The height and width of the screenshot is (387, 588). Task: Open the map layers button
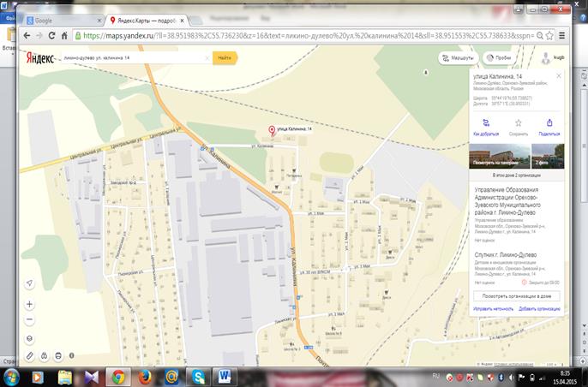click(29, 339)
